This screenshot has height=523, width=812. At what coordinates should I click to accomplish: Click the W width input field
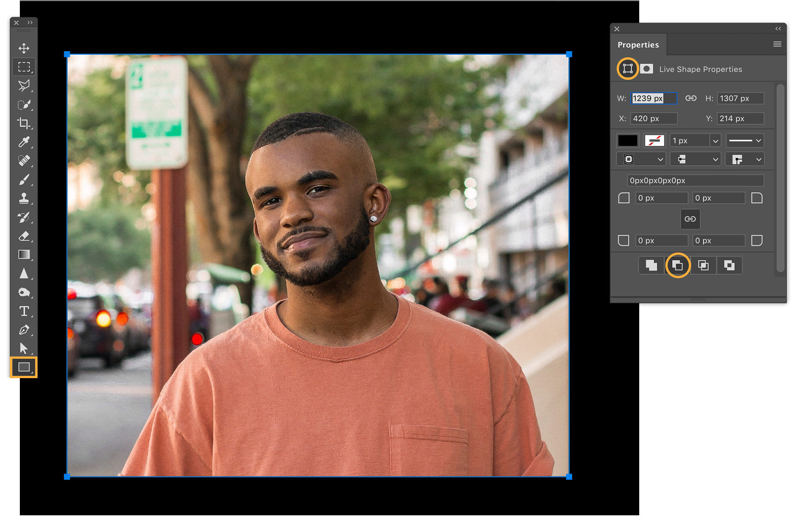(653, 98)
